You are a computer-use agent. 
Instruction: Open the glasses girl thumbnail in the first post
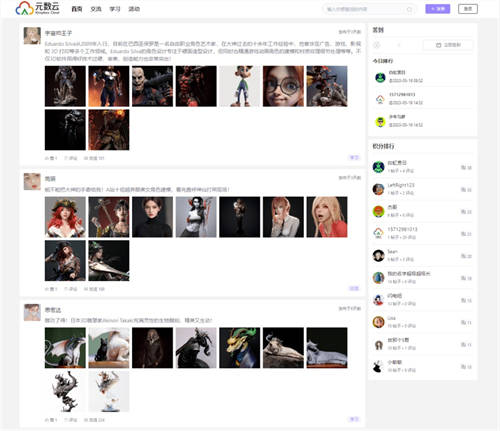(x=283, y=86)
